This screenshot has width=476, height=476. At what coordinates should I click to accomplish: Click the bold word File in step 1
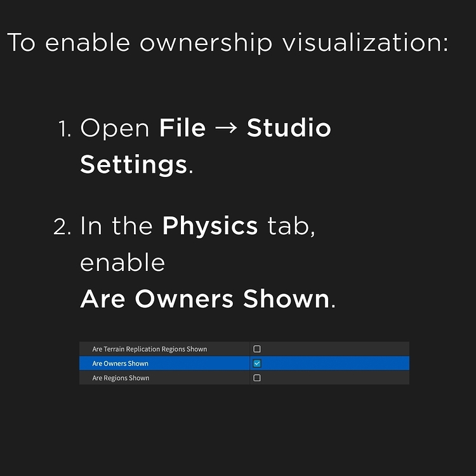pyautogui.click(x=183, y=128)
